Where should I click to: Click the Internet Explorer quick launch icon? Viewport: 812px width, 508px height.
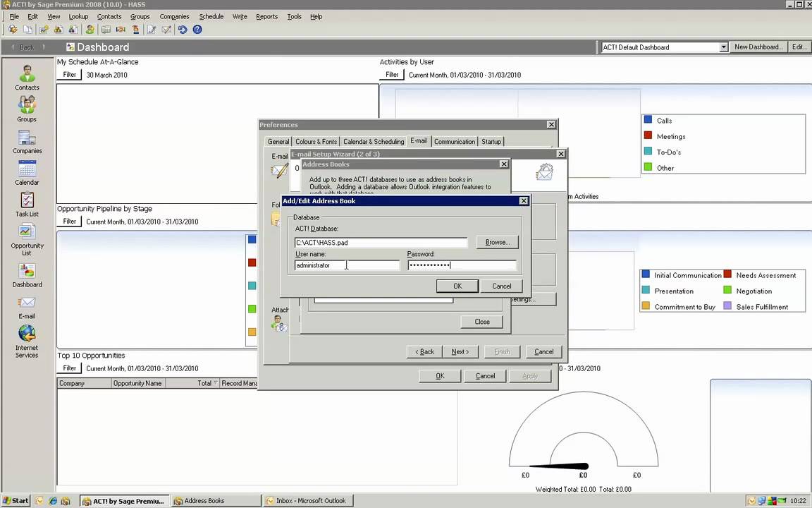(52, 501)
